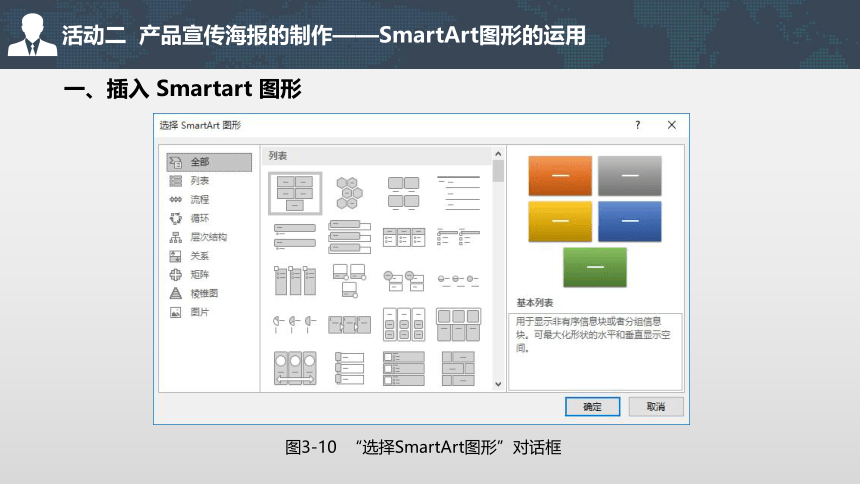Click the scroll up arrow of layout list

point(498,154)
